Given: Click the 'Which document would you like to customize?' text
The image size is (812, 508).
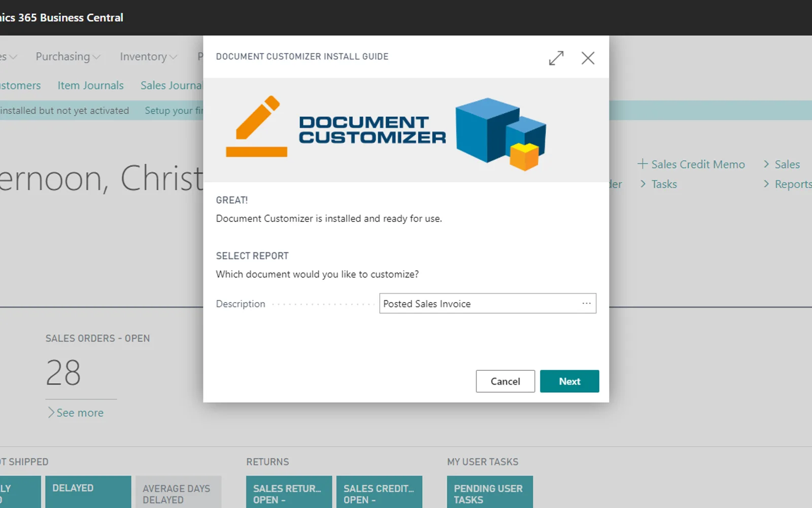Looking at the screenshot, I should tap(317, 274).
